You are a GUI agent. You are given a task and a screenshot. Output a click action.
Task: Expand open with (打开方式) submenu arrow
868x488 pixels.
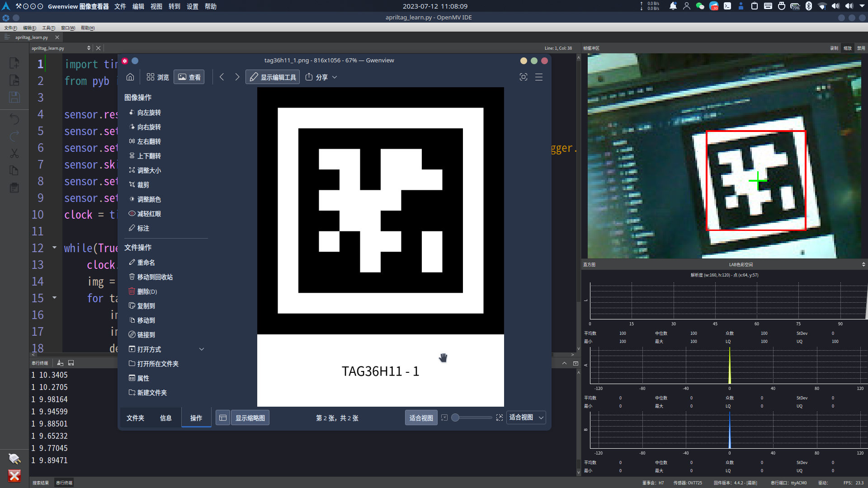[x=202, y=349]
